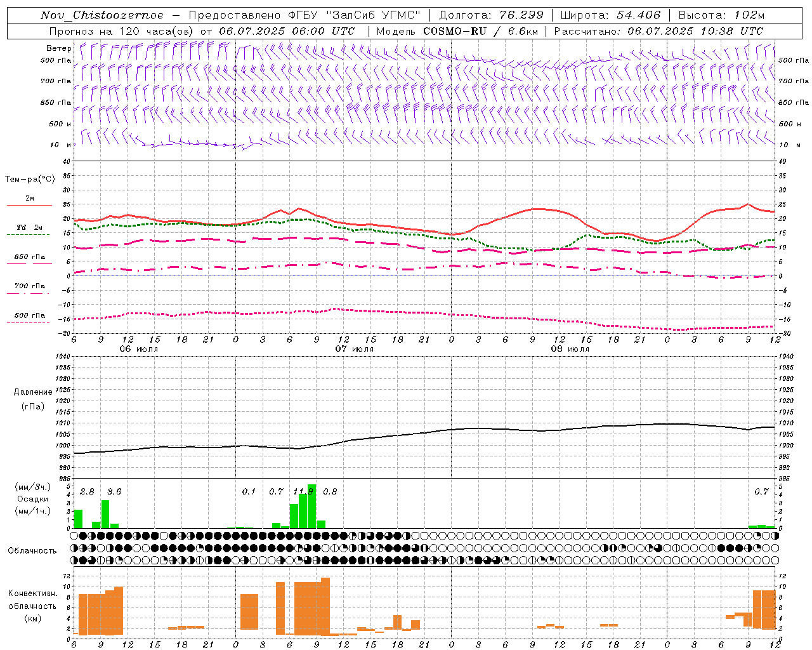Select the 850 гПа temperature legend entry
The height and width of the screenshot is (650, 812).
pos(30,257)
